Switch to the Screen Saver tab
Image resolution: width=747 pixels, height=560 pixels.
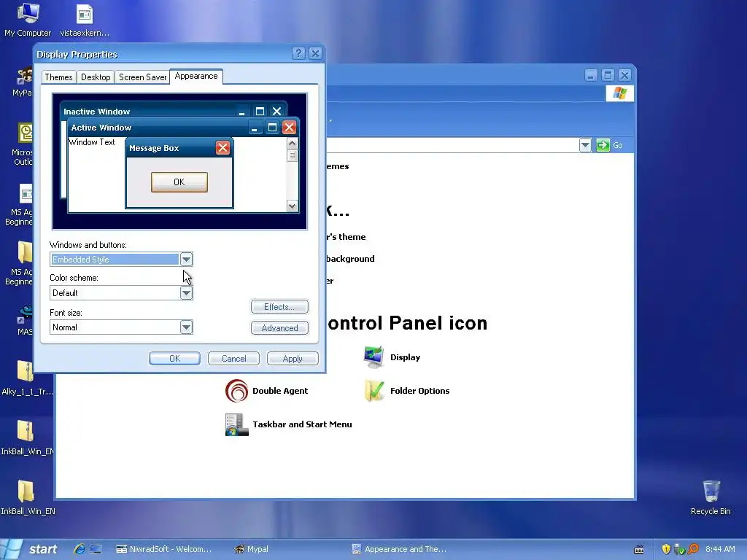pos(142,77)
